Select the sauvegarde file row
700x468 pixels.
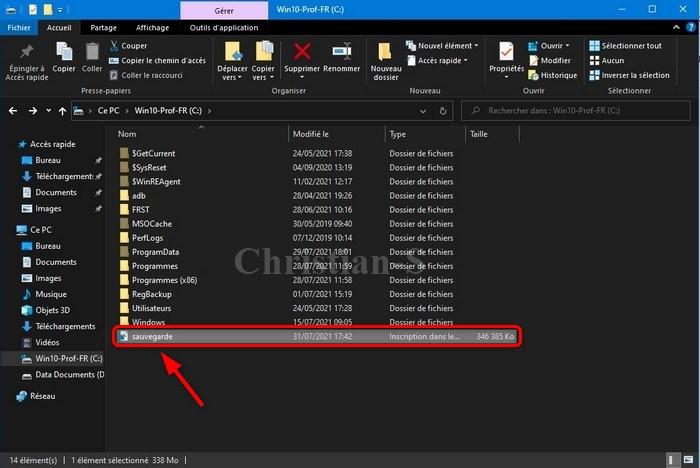(x=317, y=336)
